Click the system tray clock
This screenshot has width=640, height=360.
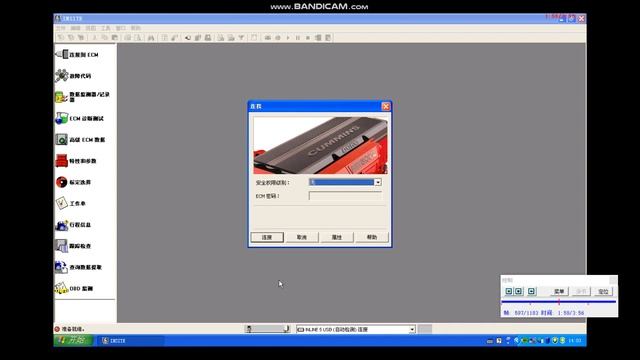point(575,340)
